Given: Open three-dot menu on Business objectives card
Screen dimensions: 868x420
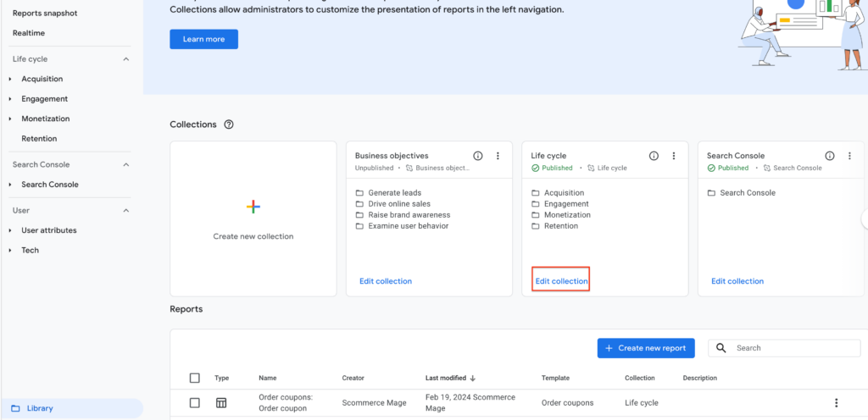Looking at the screenshot, I should pos(498,156).
